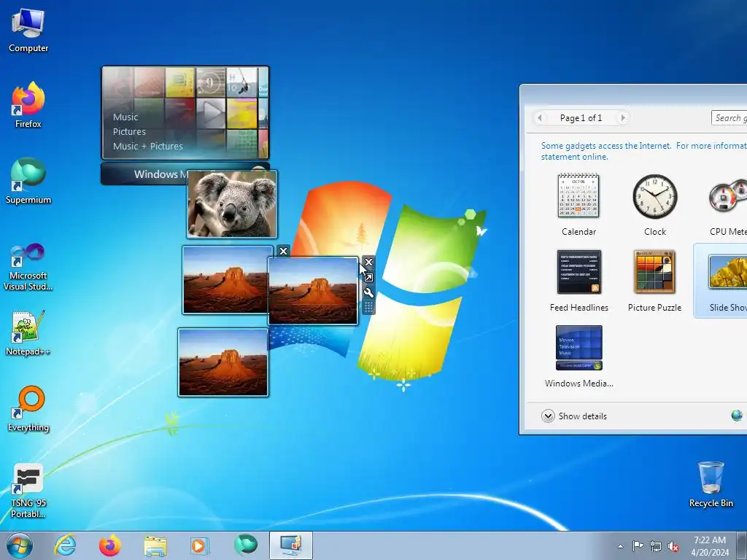Open the Start menu orb
Image resolution: width=747 pixels, height=560 pixels.
[x=20, y=545]
